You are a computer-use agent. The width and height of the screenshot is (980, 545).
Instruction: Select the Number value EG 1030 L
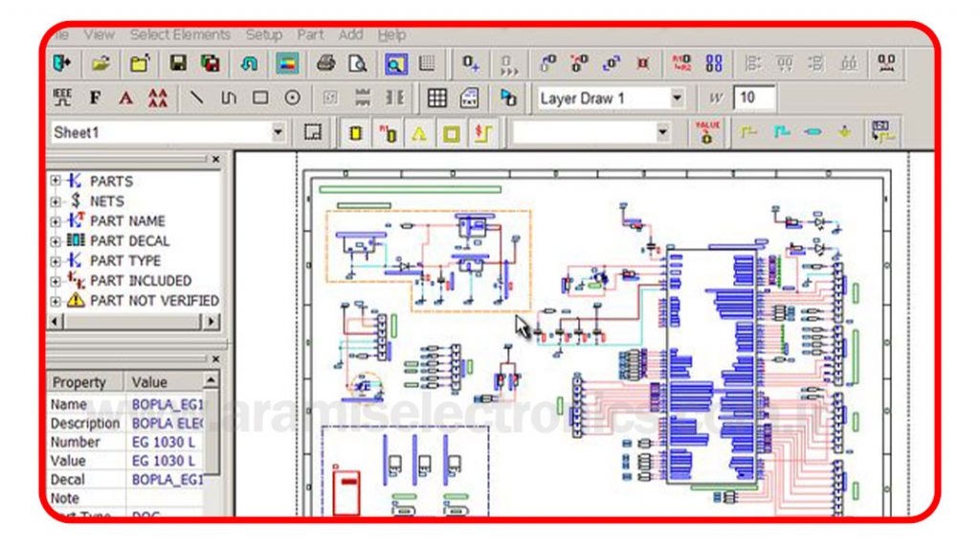[164, 443]
